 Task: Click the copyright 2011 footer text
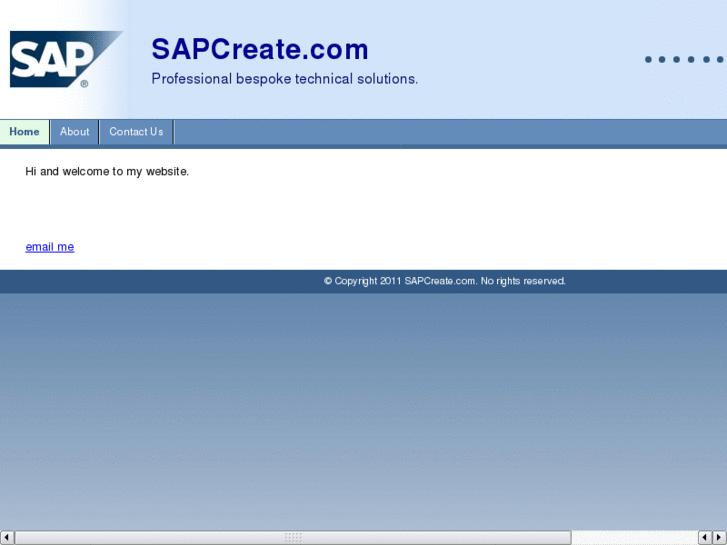coord(445,281)
